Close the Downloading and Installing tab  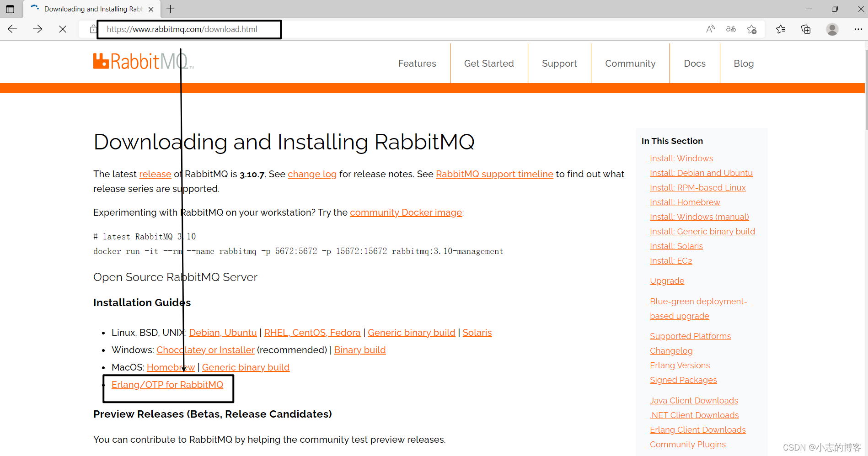(x=151, y=9)
